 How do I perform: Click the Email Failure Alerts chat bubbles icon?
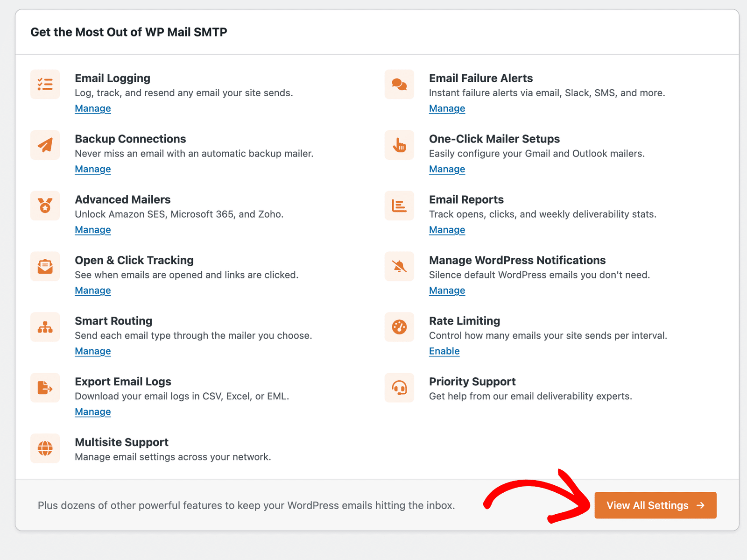point(399,84)
